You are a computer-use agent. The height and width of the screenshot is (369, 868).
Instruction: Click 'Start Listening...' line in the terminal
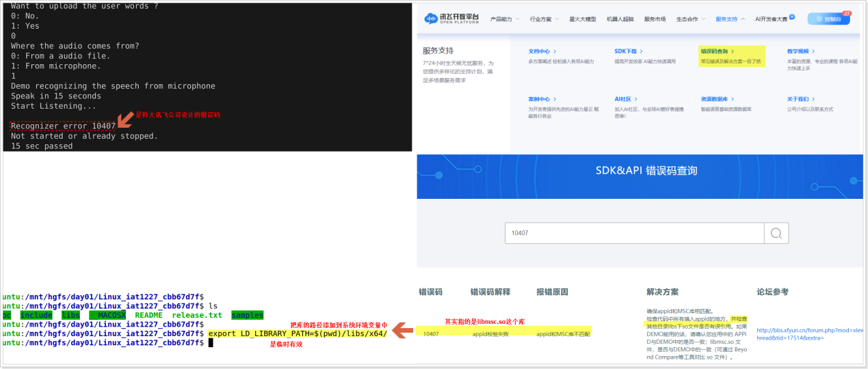[x=53, y=106]
